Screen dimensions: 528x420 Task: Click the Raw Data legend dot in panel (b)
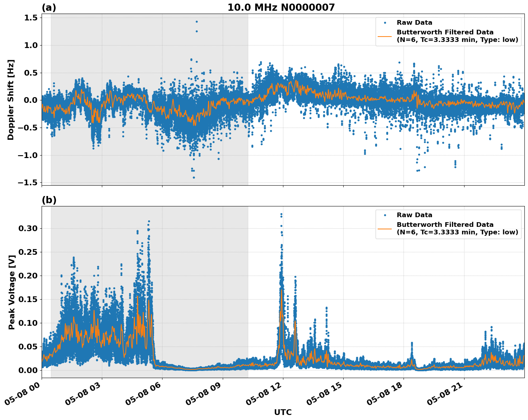tap(385, 215)
